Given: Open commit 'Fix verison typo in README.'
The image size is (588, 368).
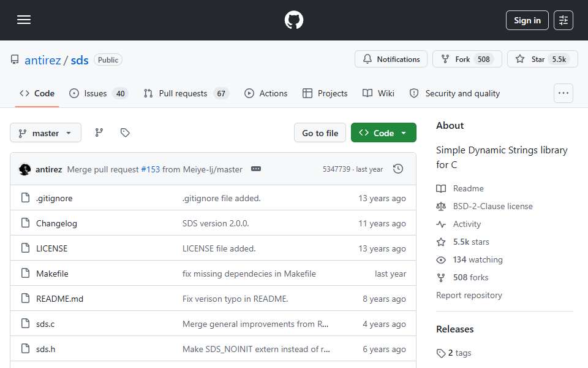Looking at the screenshot, I should pos(235,299).
